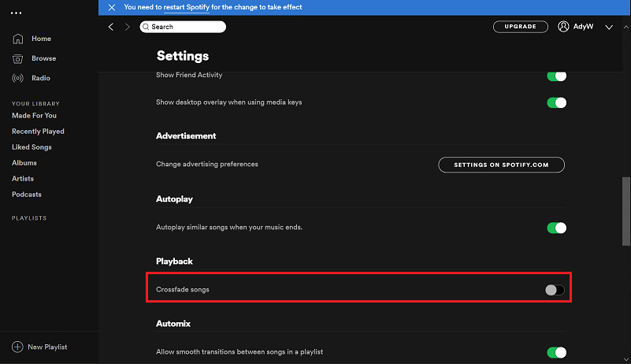Click the Playback section heading
The height and width of the screenshot is (364, 631).
pyautogui.click(x=174, y=262)
